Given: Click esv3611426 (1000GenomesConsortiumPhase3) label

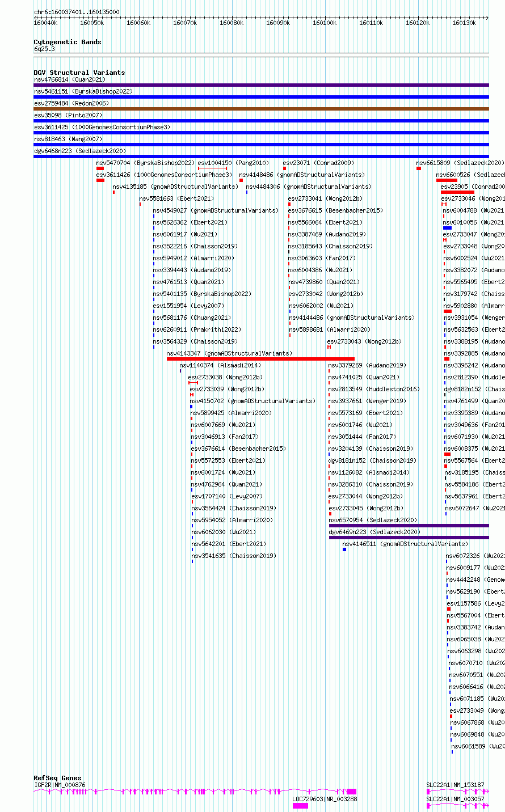Looking at the screenshot, I should [164, 175].
